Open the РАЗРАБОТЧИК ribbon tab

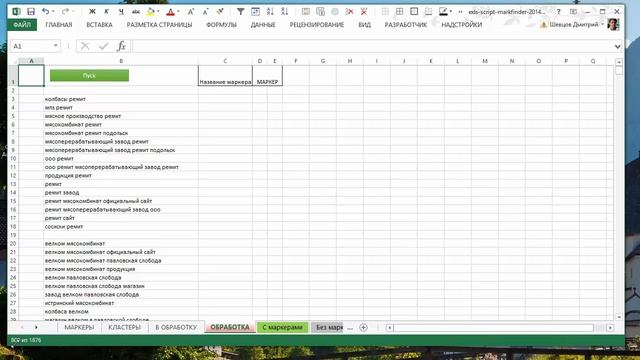coord(406,25)
